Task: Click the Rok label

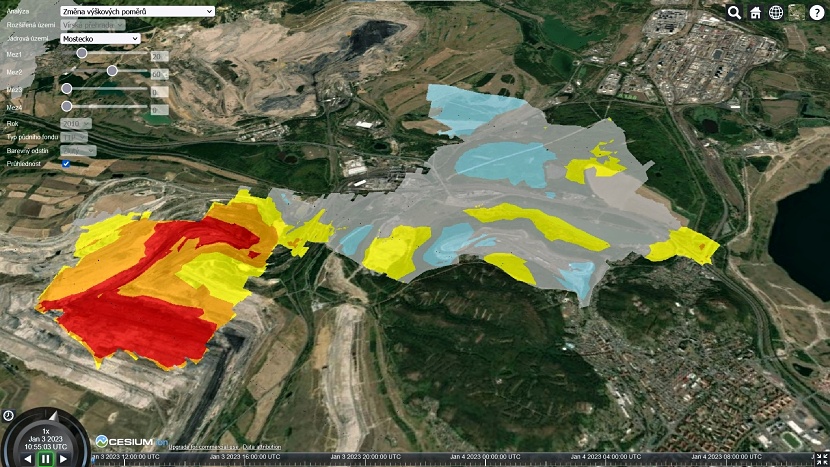Action: 12,123
